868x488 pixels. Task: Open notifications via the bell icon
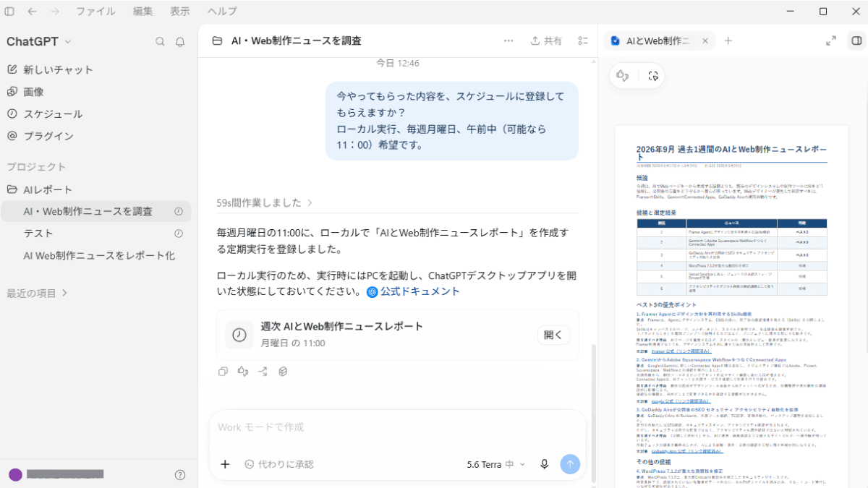coord(180,41)
